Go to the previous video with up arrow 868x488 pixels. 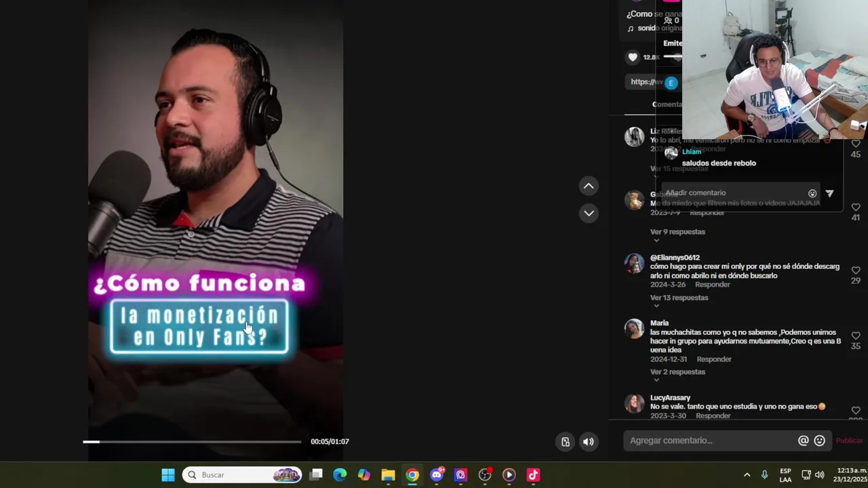(x=589, y=186)
